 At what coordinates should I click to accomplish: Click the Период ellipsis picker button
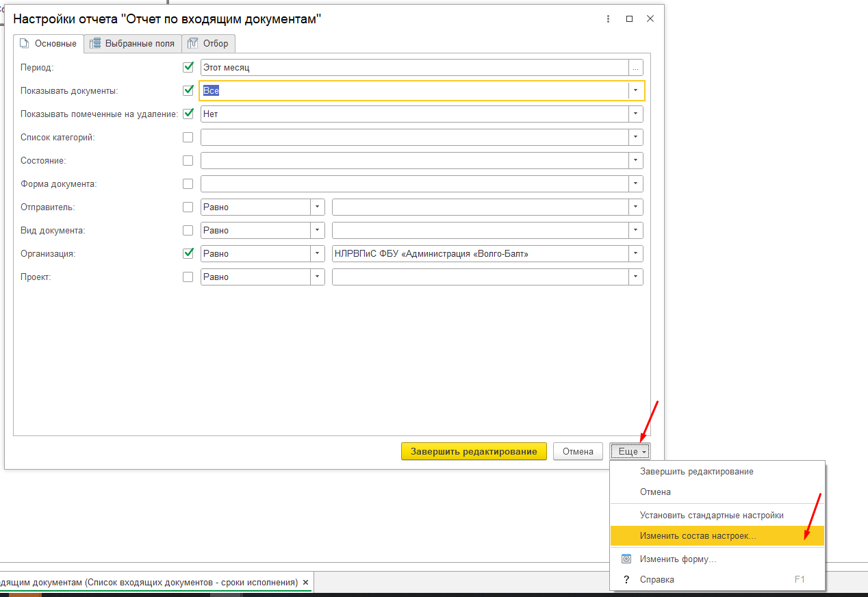coord(636,68)
